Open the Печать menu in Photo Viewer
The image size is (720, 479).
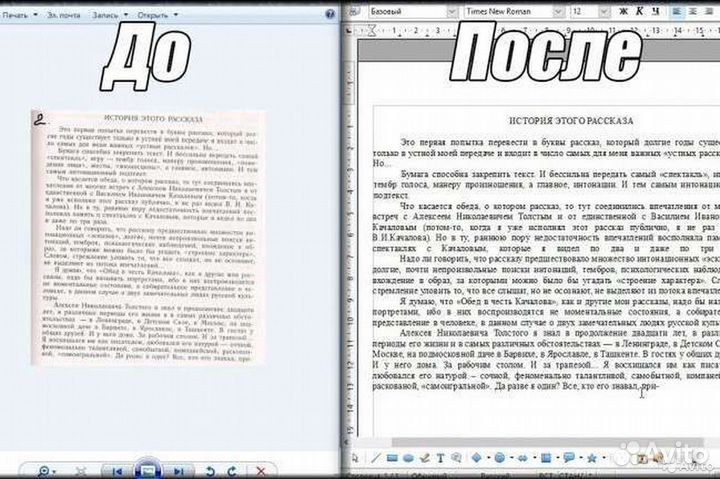coord(18,15)
